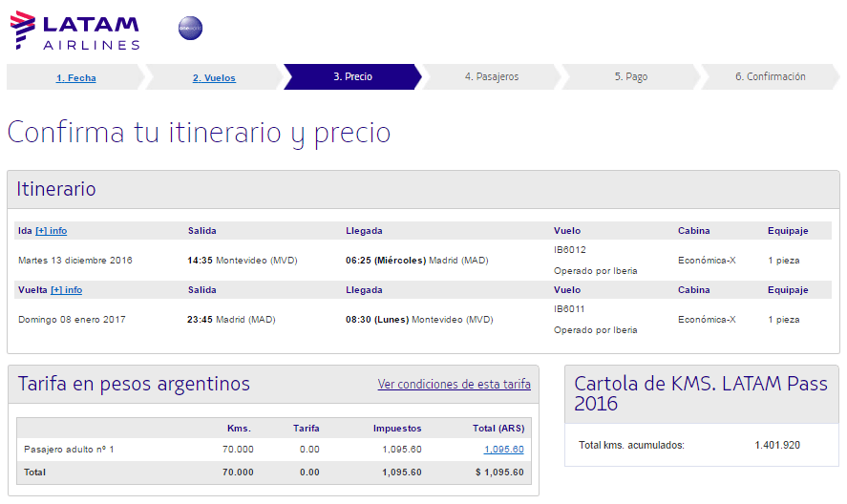Viewport: 847px width, 504px height.
Task: Click step 5. Pago
Action: [x=631, y=76]
